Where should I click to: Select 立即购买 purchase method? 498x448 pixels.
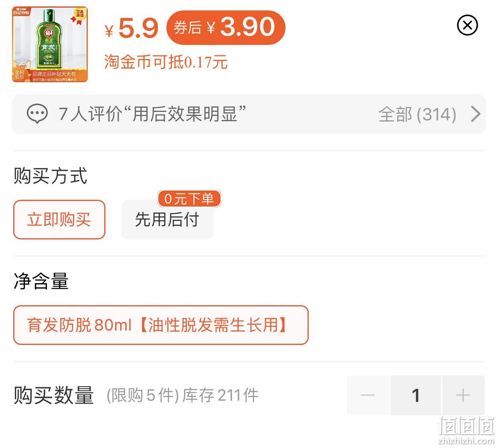pos(59,219)
